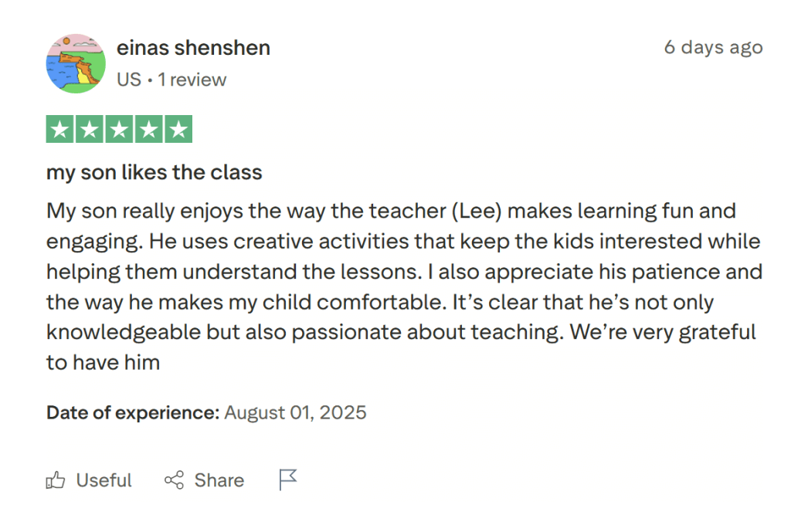Open reviewer name einas shenshen
This screenshot has height=532, width=791.
tap(193, 48)
